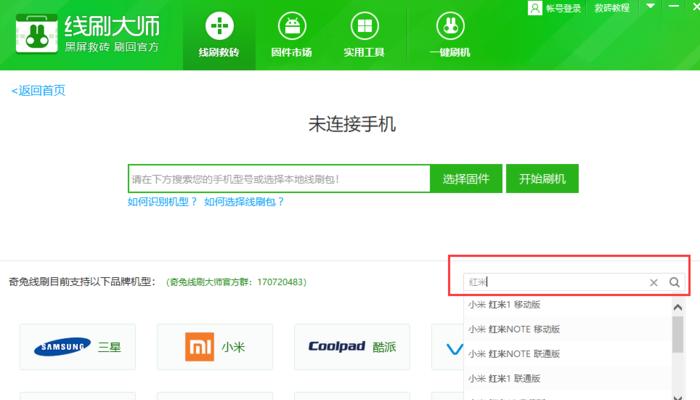Choose 小米 brand card
Image resolution: width=700 pixels, height=400 pixels.
[215, 347]
